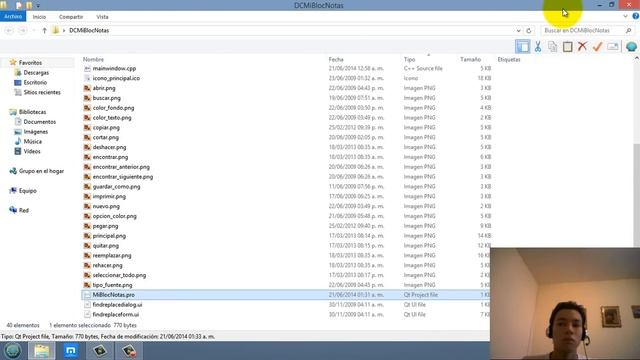This screenshot has height=360, width=640.
Task: Click in the Buscar en DCMiBlocNotas field
Action: click(x=583, y=31)
